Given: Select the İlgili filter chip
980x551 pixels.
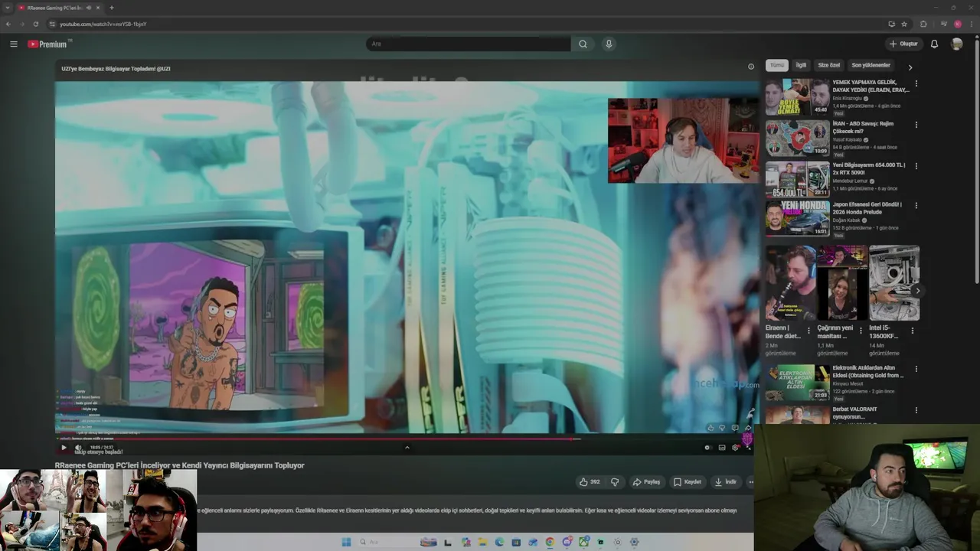Looking at the screenshot, I should [x=801, y=65].
